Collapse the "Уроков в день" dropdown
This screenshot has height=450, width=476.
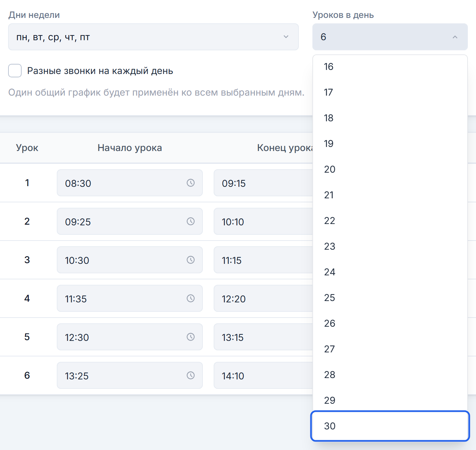[390, 37]
